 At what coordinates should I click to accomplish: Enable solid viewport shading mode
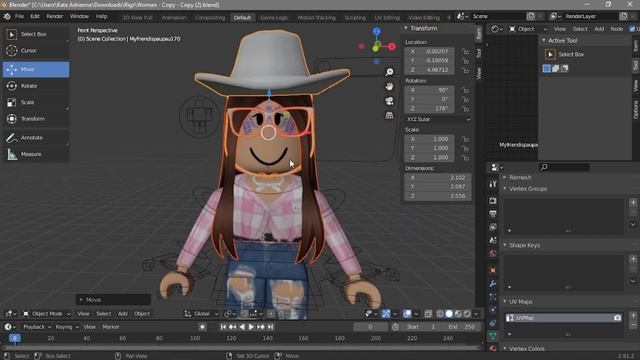tap(449, 313)
